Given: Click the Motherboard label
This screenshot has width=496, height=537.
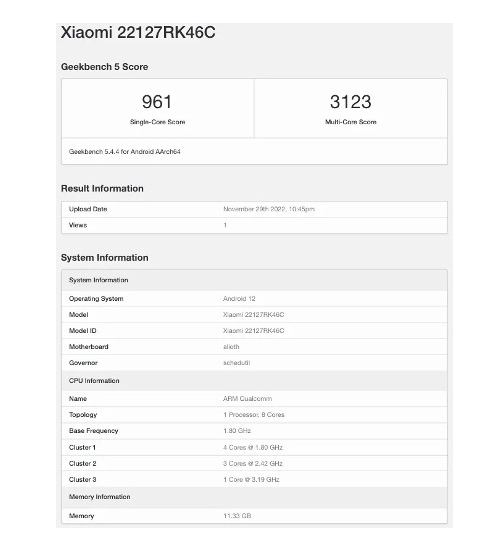Looking at the screenshot, I should [x=88, y=347].
